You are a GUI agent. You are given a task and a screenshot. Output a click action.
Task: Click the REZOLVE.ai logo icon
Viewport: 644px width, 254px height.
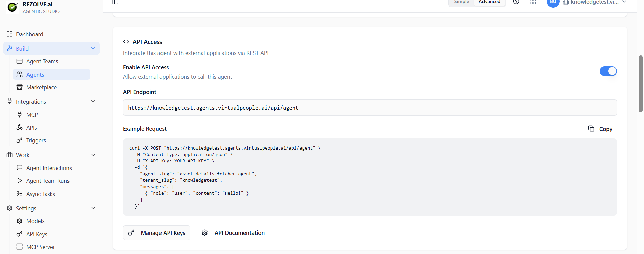[13, 7]
